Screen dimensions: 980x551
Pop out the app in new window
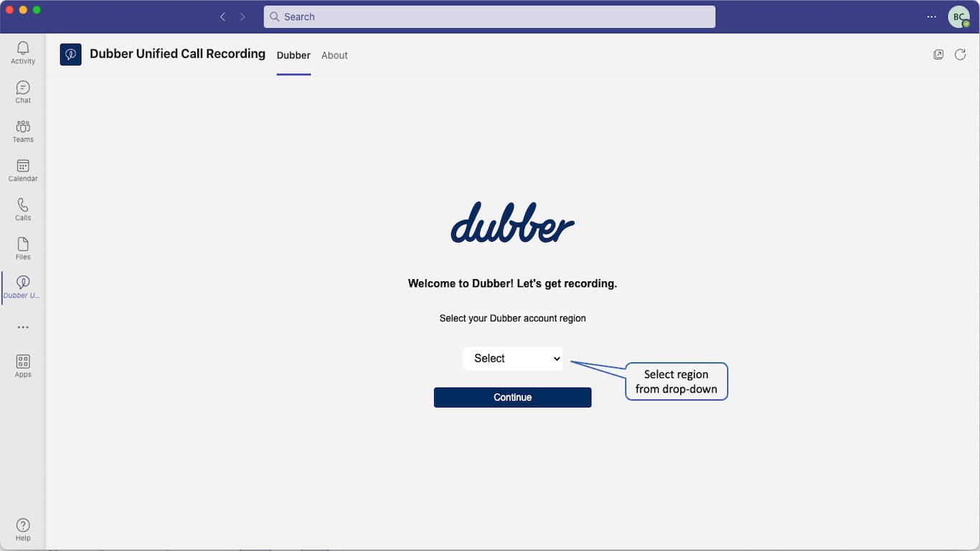coord(938,55)
